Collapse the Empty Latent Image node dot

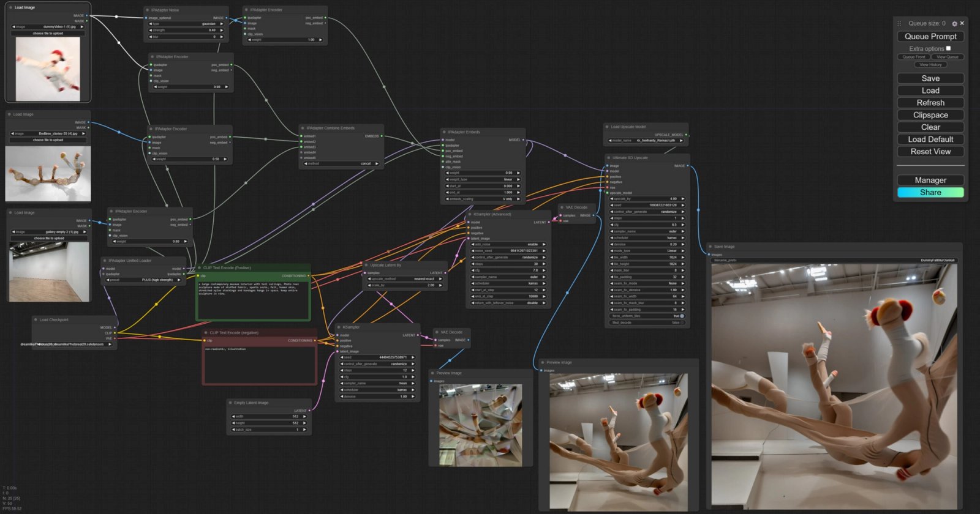click(x=230, y=403)
